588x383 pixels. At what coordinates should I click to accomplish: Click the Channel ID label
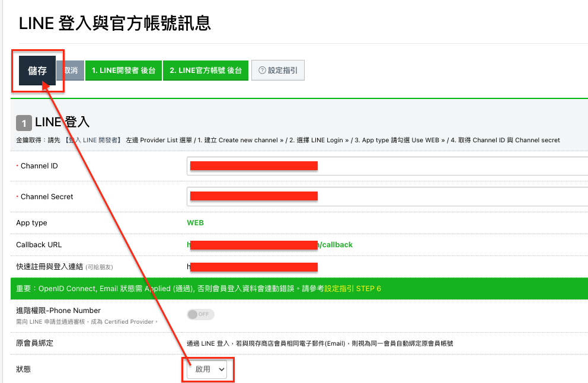tap(39, 166)
